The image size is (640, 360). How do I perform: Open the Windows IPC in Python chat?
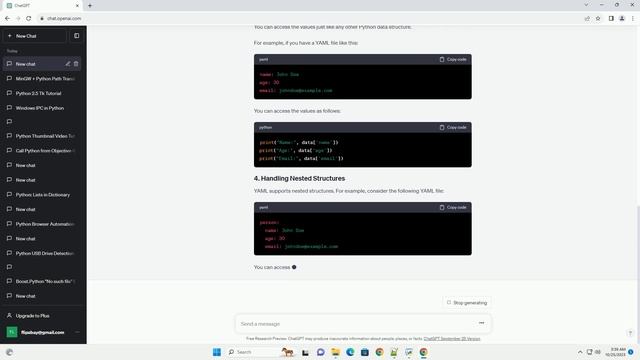click(42, 108)
